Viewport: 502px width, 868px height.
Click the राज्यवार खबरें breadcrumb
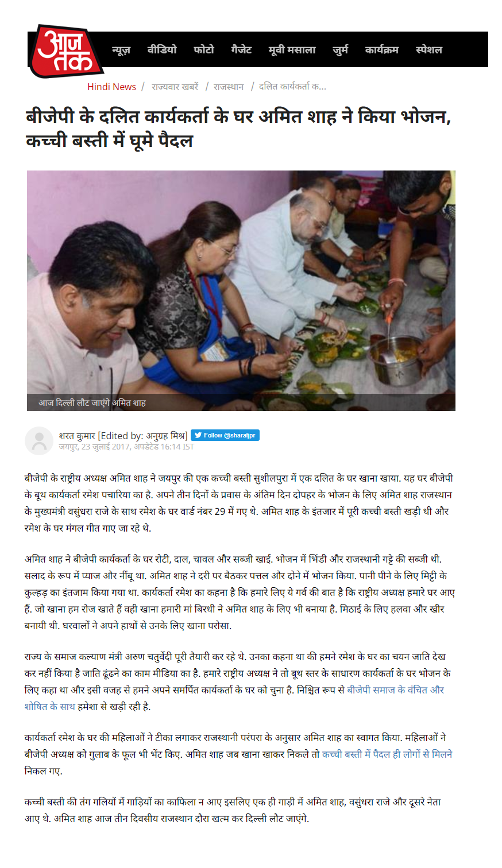(x=175, y=87)
